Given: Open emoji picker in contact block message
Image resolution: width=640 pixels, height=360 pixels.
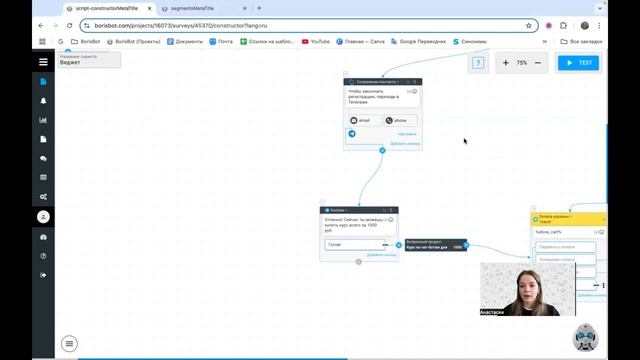Looking at the screenshot, I should coord(414,91).
